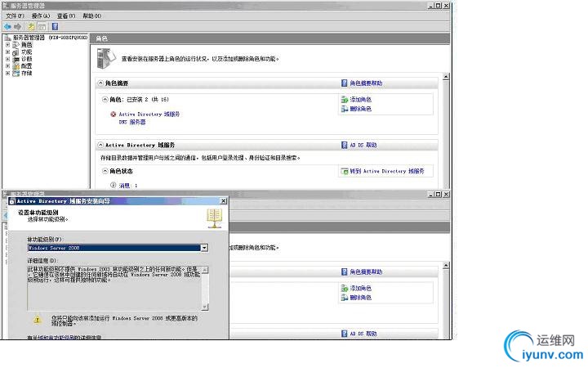588x368 pixels.
Task: Open AD DS 帮助 in the lower window
Action: 363,334
